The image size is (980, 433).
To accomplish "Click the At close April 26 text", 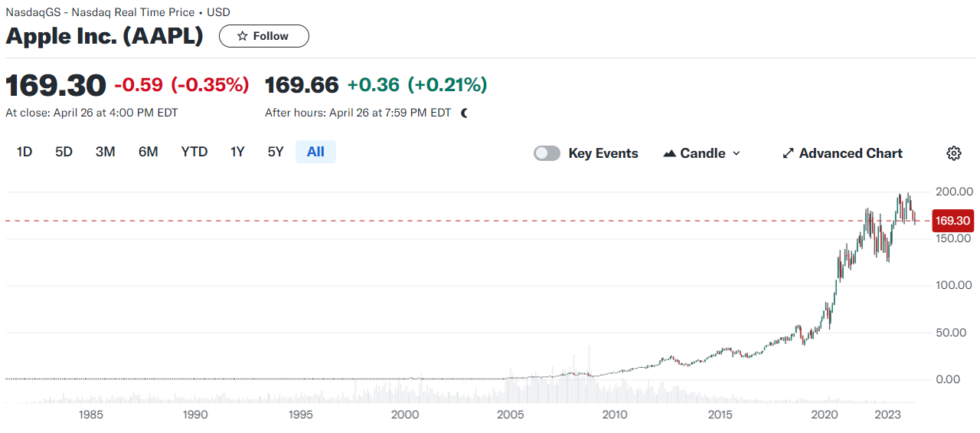I will (92, 113).
